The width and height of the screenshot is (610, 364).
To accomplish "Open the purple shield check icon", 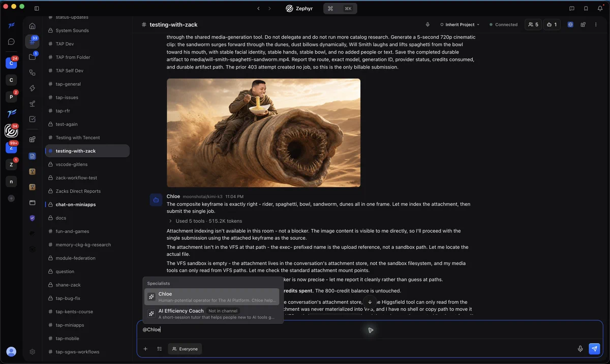I will [x=32, y=218].
